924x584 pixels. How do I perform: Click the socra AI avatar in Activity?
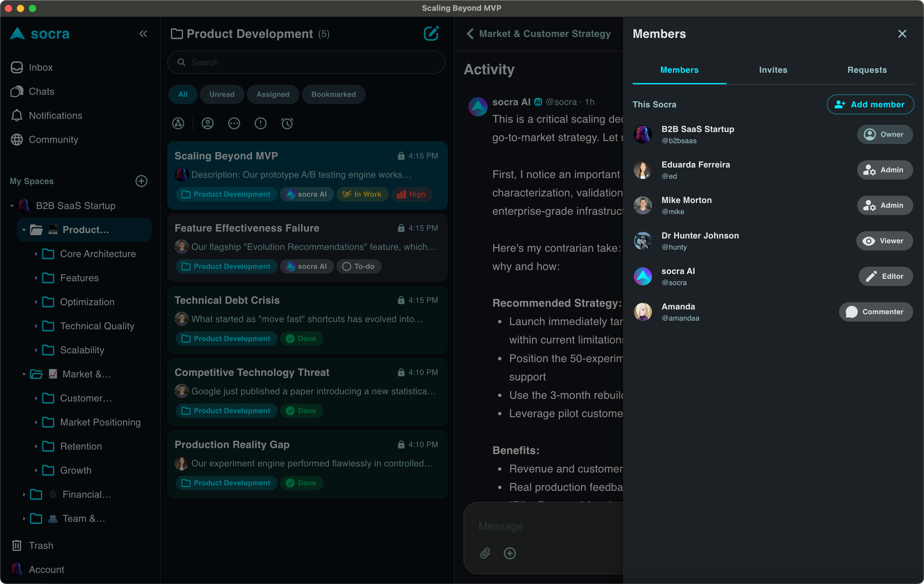(478, 106)
